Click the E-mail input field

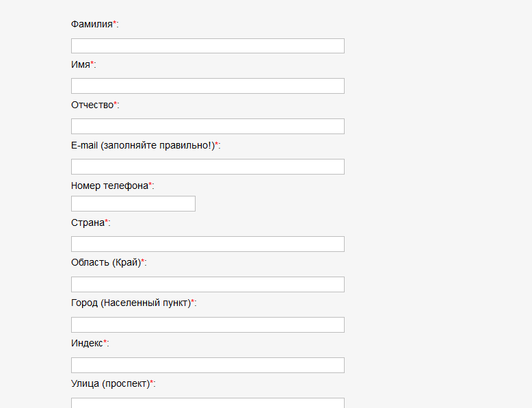[207, 167]
